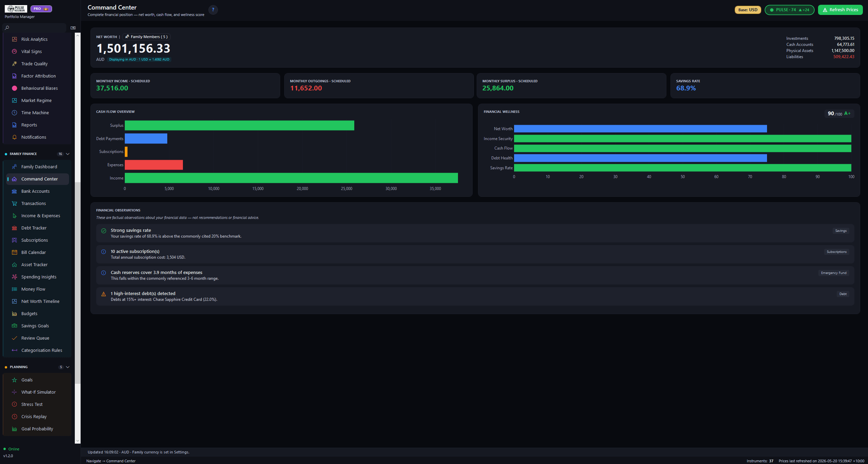Image resolution: width=868 pixels, height=464 pixels.
Task: Open Budgets icon
Action: point(14,313)
